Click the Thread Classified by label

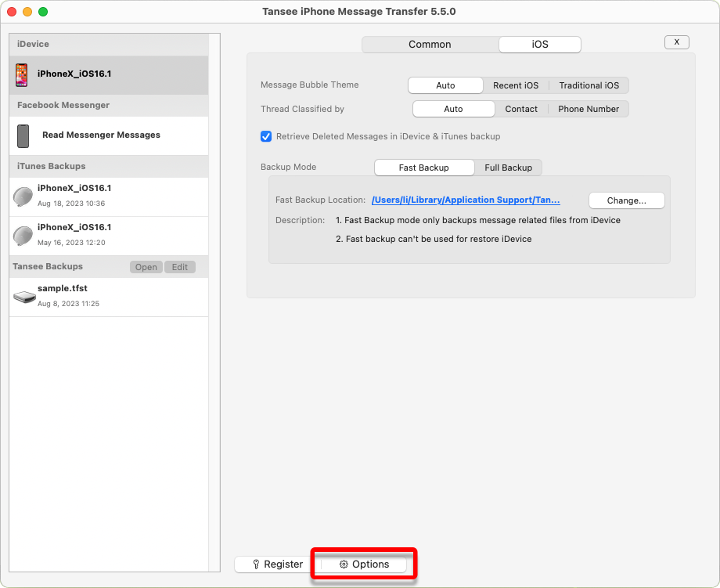pyautogui.click(x=302, y=109)
